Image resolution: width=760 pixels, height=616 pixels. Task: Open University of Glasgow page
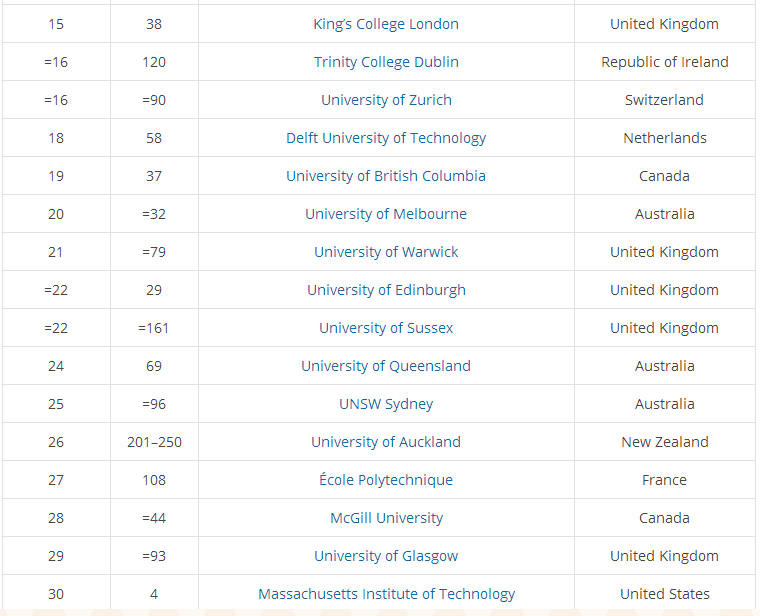pos(386,556)
